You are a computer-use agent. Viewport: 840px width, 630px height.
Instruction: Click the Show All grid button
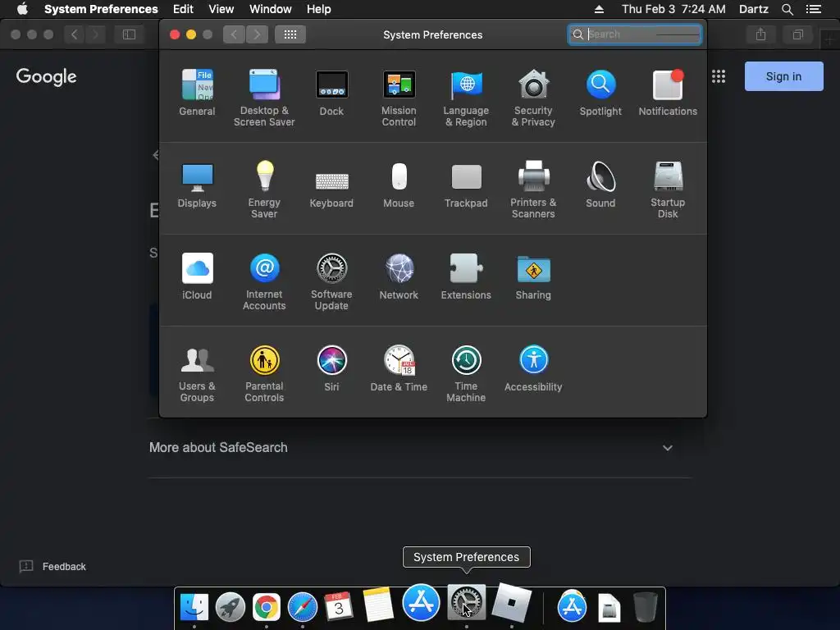290,34
